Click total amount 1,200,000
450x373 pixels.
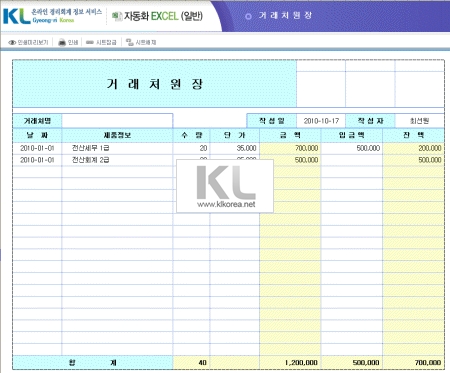[x=290, y=363]
